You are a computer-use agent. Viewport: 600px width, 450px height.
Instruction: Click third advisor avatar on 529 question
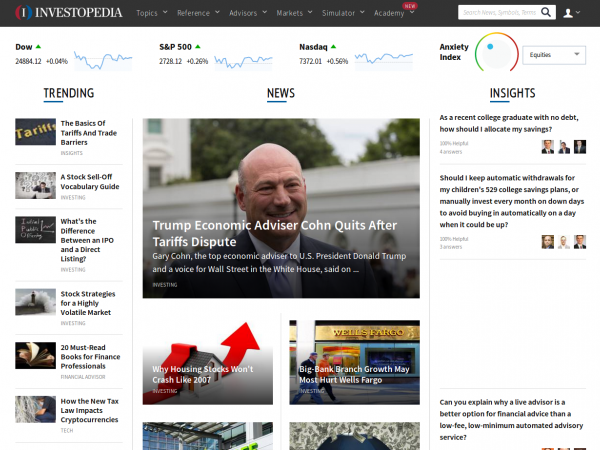click(x=580, y=242)
